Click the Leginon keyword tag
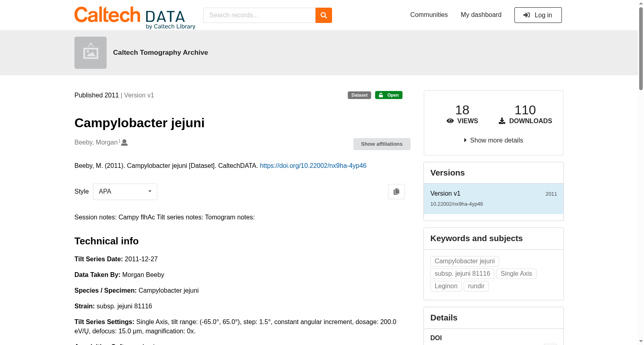 pyautogui.click(x=446, y=286)
